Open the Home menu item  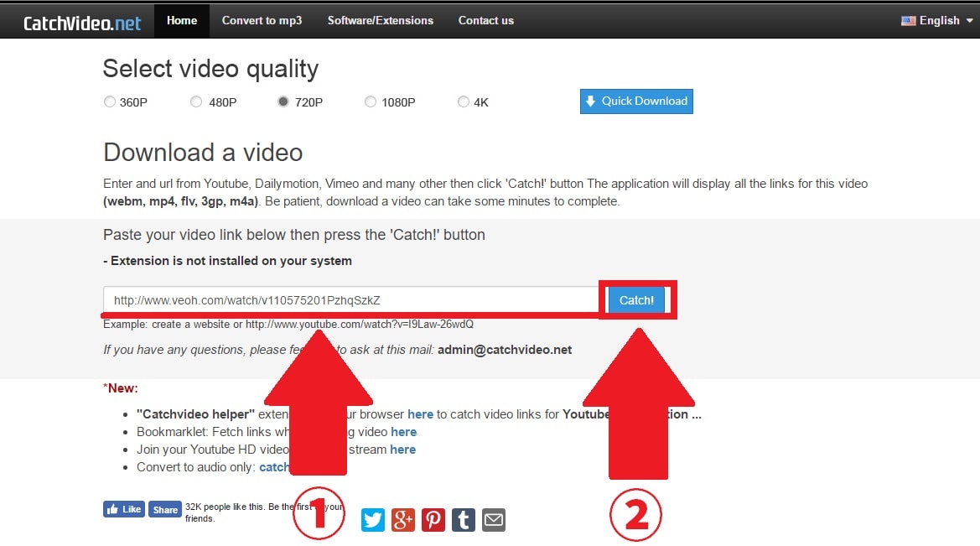[182, 21]
